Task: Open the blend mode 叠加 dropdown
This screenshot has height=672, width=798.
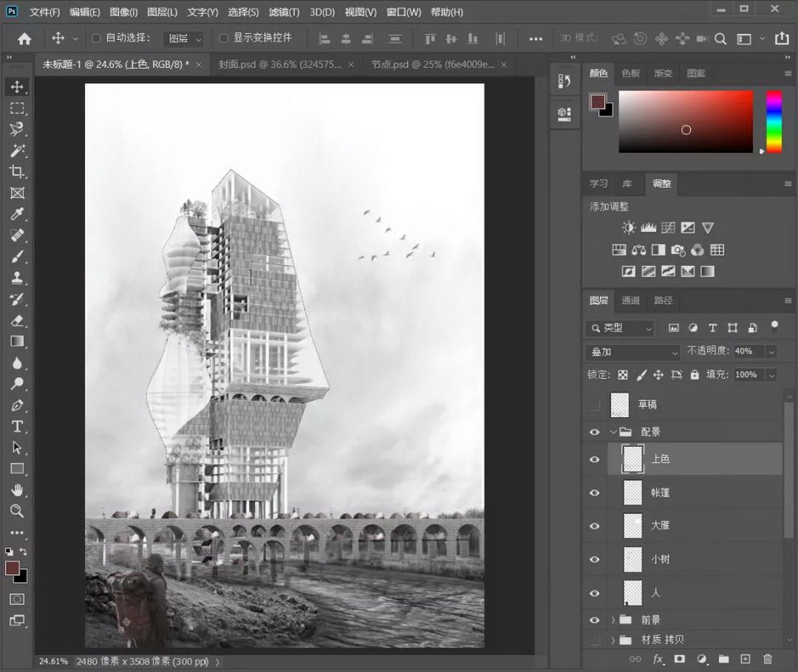Action: click(633, 352)
